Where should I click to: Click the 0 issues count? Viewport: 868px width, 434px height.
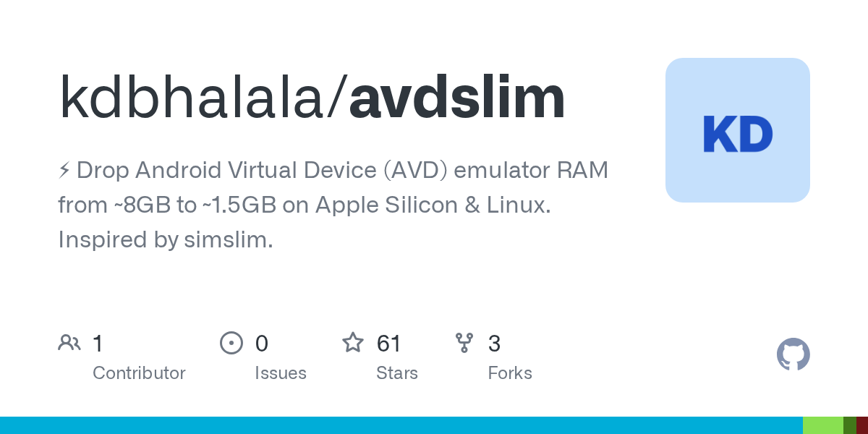pyautogui.click(x=262, y=343)
